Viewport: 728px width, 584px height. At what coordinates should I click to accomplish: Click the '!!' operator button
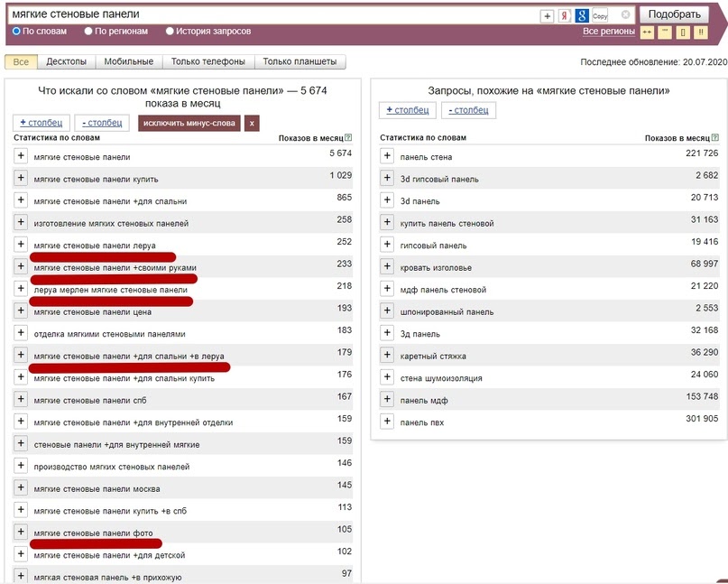click(x=701, y=33)
